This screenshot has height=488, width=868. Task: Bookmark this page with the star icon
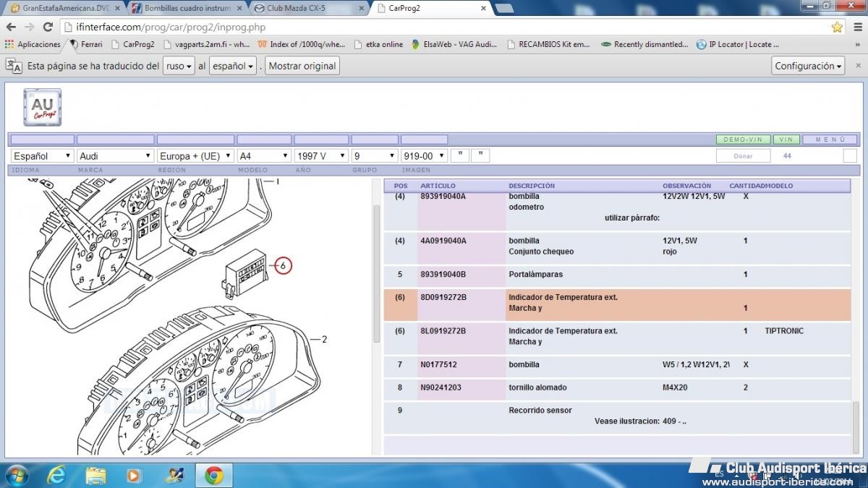click(x=837, y=27)
